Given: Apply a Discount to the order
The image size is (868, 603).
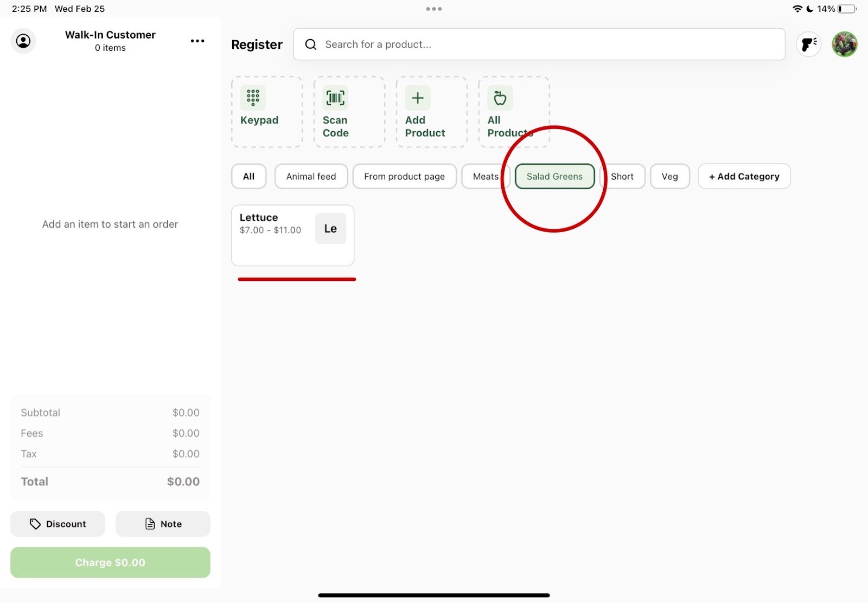Looking at the screenshot, I should [x=58, y=524].
